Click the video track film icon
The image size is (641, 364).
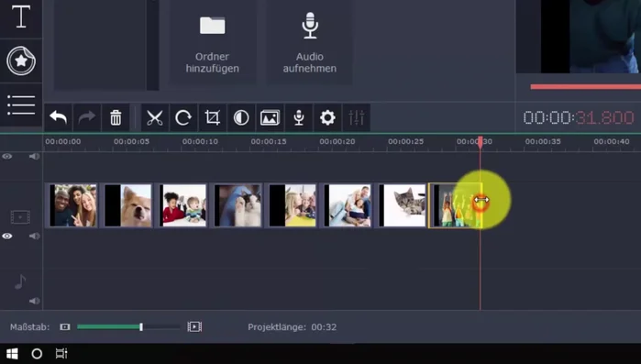(20, 217)
